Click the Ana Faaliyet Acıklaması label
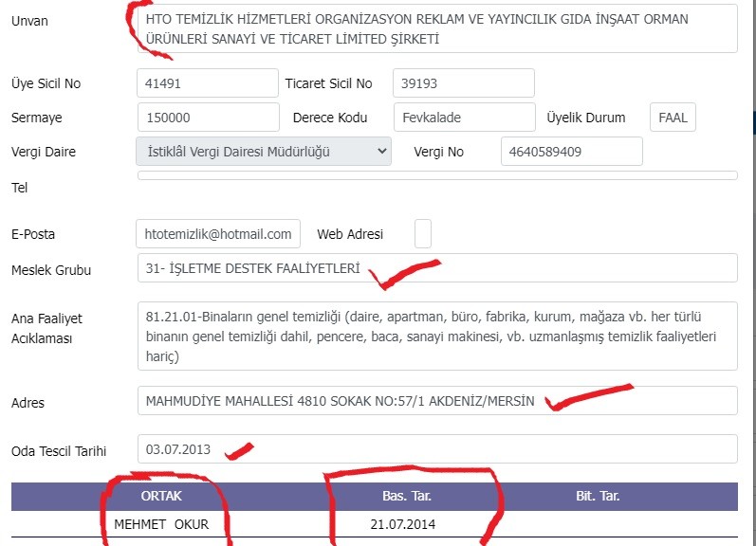Image resolution: width=756 pixels, height=546 pixels. pos(46,329)
